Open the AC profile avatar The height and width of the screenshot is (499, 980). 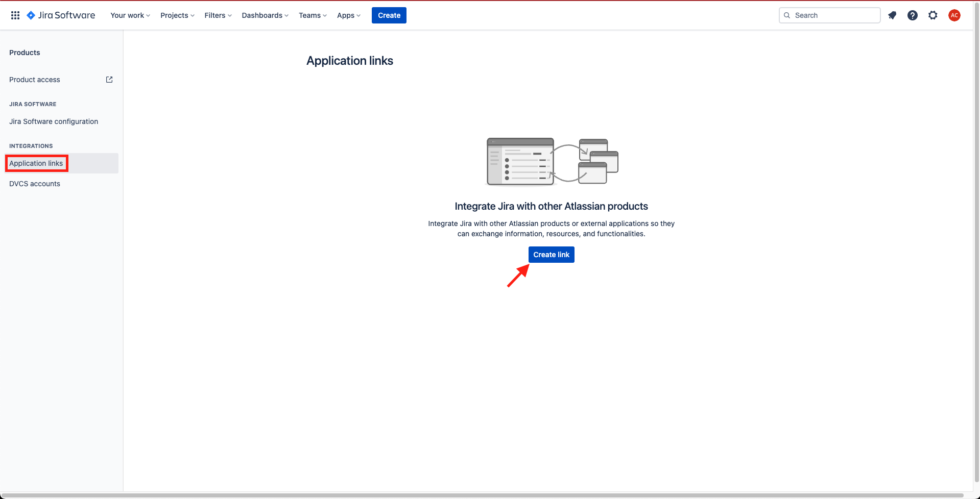(x=954, y=15)
